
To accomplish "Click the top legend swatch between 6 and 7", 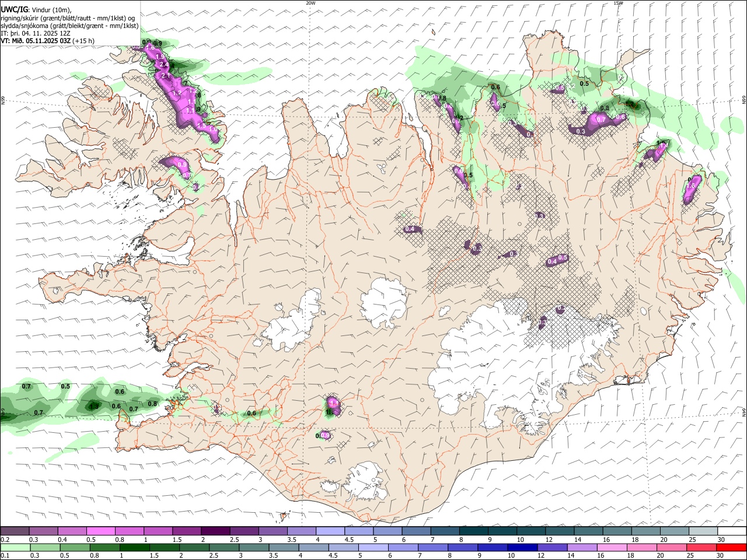I will tap(416, 531).
